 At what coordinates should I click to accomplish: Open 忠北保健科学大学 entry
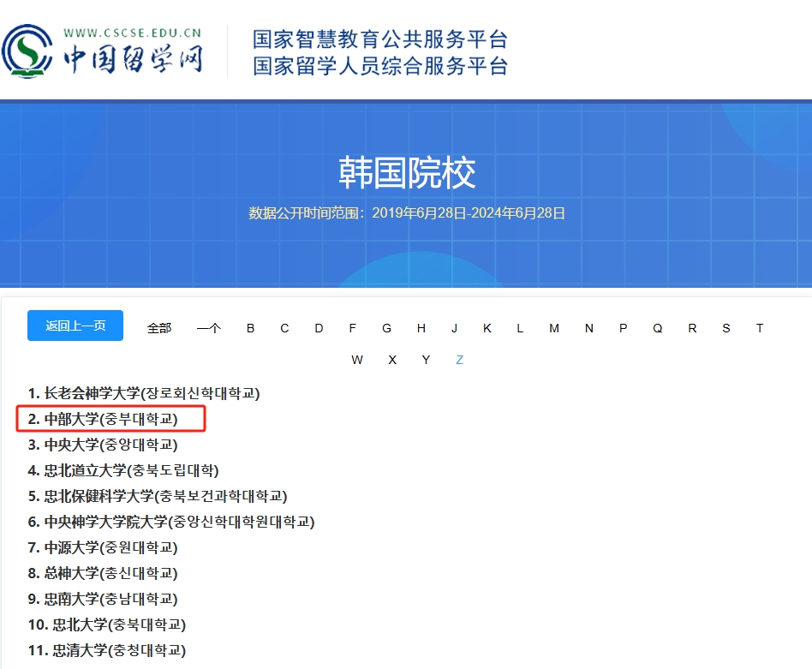coord(158,496)
